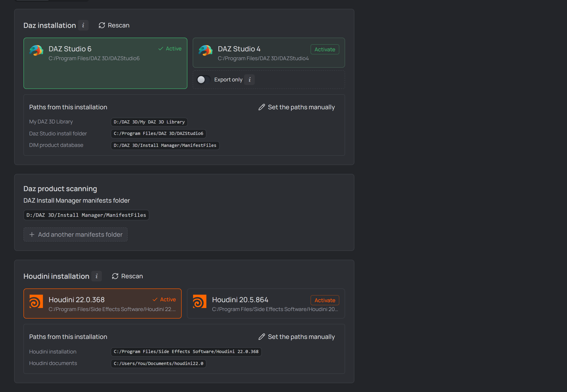Screen dimensions: 567x392
Task: Click Rescan label next to Houdini installation
Action: click(132, 276)
